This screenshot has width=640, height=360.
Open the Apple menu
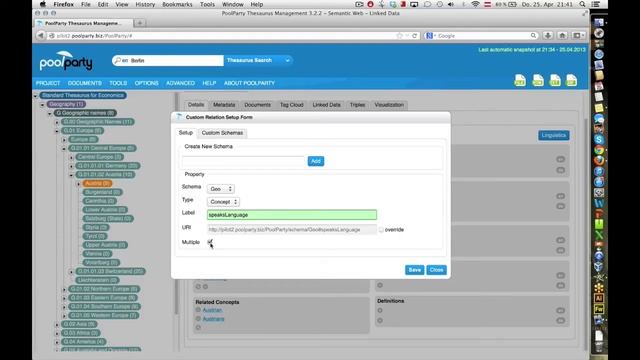(42, 4)
